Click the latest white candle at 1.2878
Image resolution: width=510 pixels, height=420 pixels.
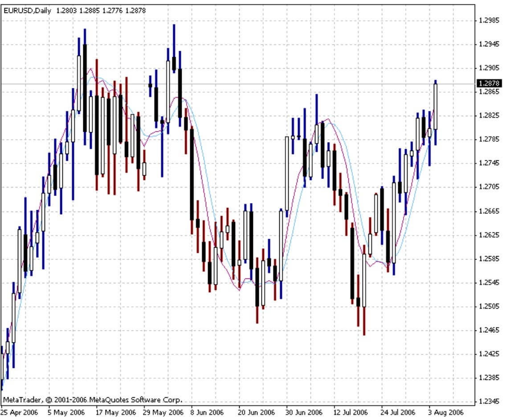(x=436, y=106)
